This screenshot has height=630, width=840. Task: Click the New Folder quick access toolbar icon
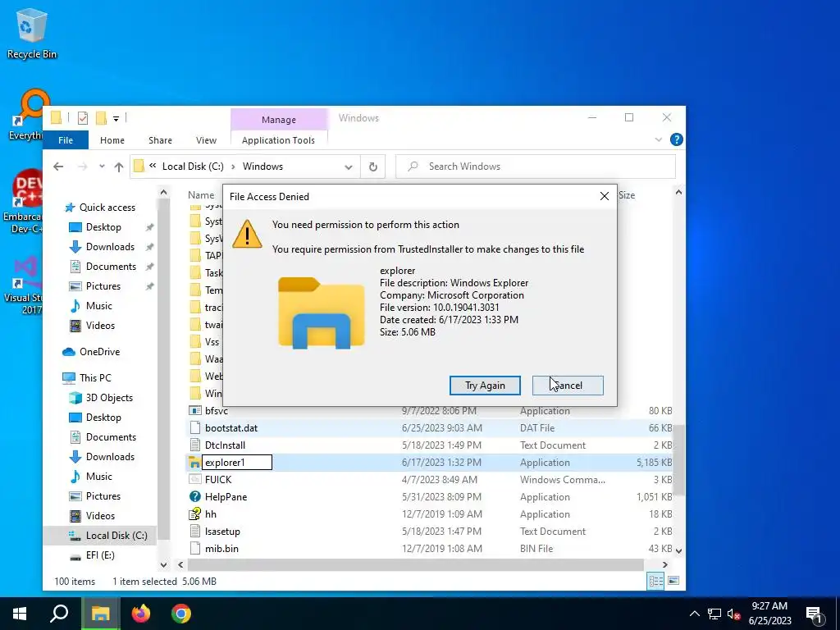point(101,117)
